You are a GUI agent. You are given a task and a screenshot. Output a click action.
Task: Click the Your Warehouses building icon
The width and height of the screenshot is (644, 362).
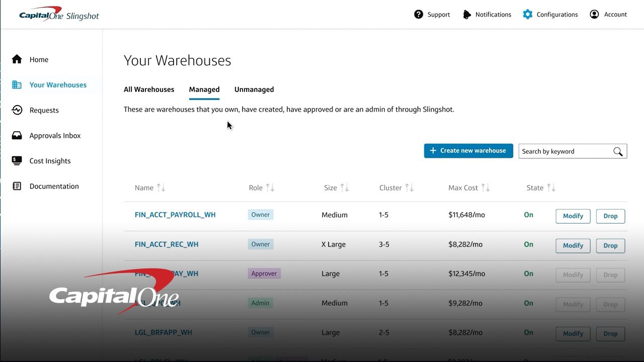click(x=17, y=85)
